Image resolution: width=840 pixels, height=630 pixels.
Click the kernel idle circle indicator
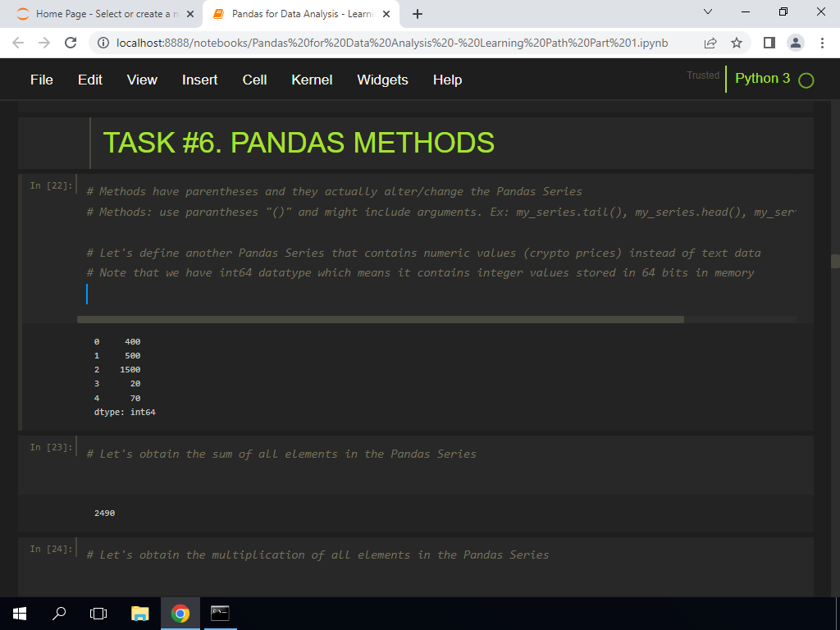[x=806, y=80]
